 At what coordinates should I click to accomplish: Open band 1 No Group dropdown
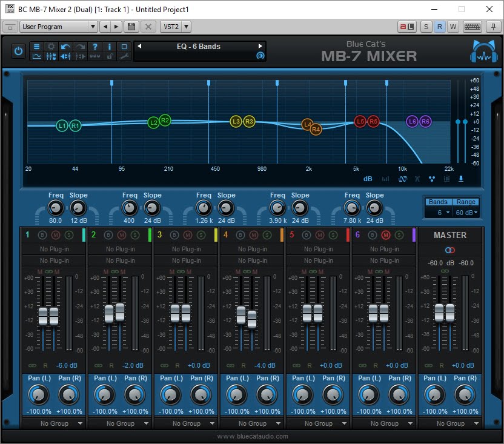coord(55,423)
